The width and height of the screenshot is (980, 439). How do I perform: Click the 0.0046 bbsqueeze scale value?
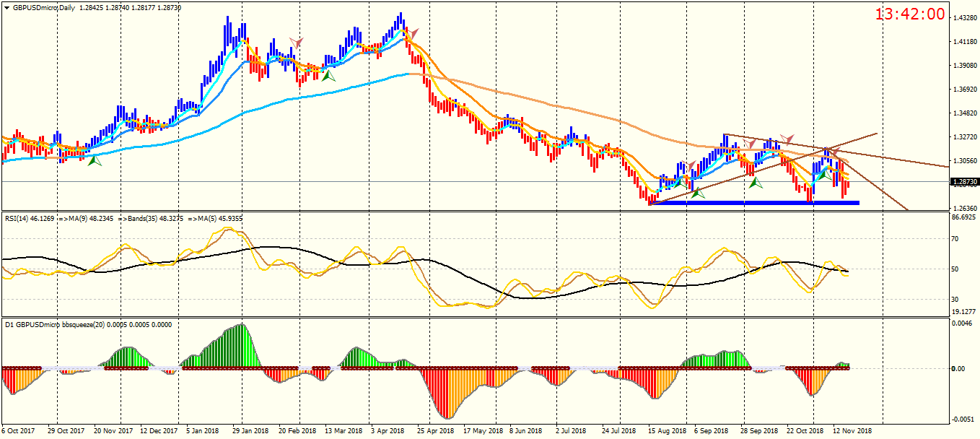(963, 323)
